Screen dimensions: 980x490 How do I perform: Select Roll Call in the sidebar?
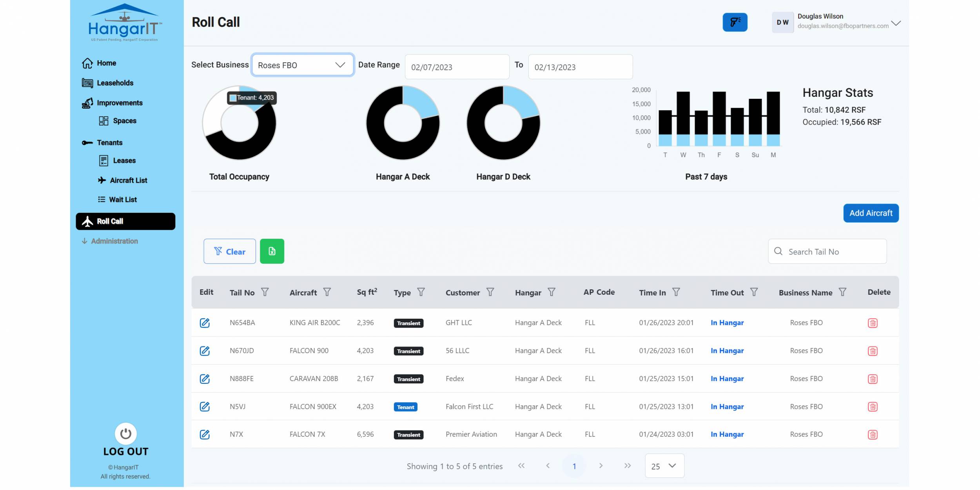pyautogui.click(x=125, y=221)
